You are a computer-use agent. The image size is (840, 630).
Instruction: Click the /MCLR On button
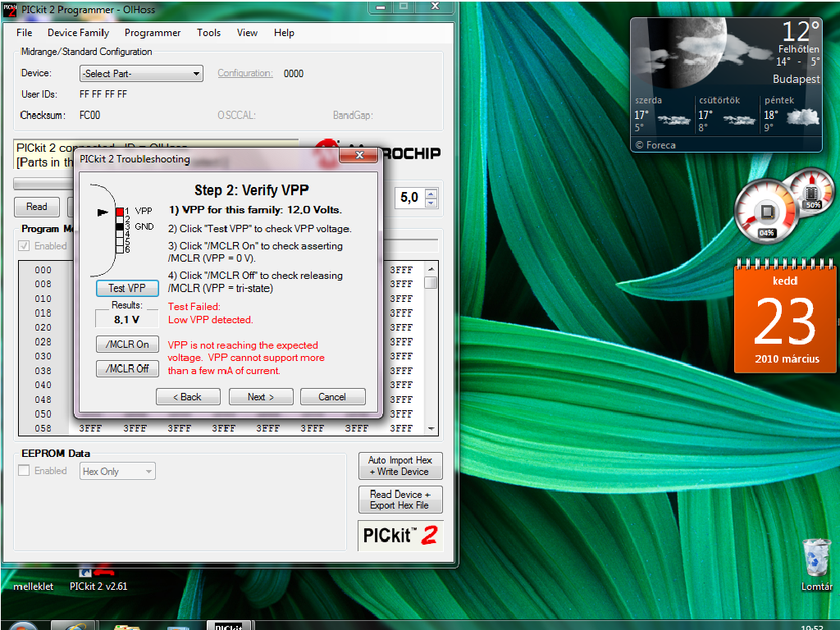click(x=127, y=345)
